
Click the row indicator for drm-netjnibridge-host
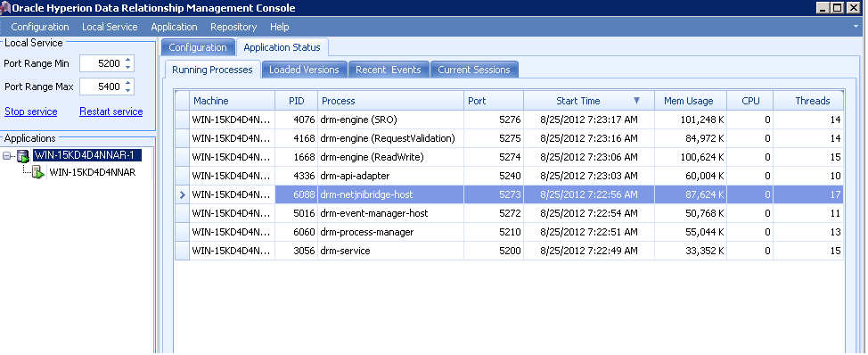pos(182,195)
